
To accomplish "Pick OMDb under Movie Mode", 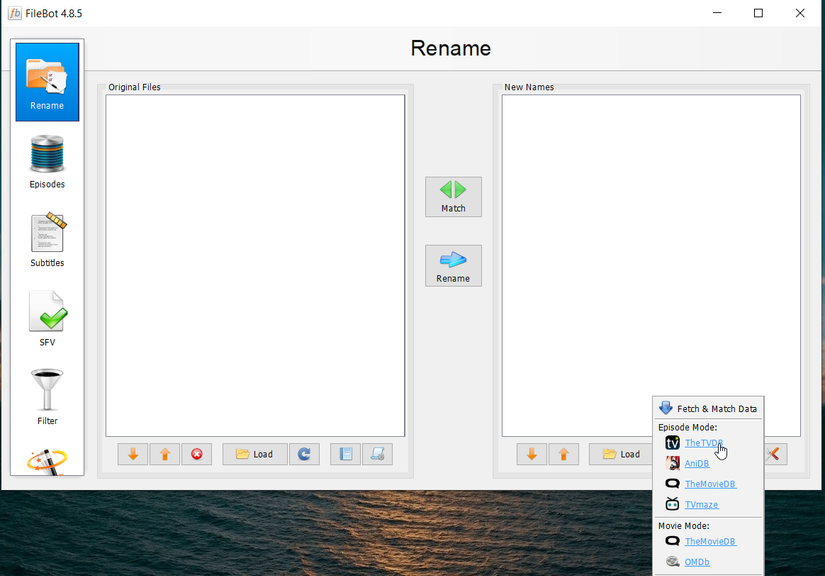I will [698, 561].
